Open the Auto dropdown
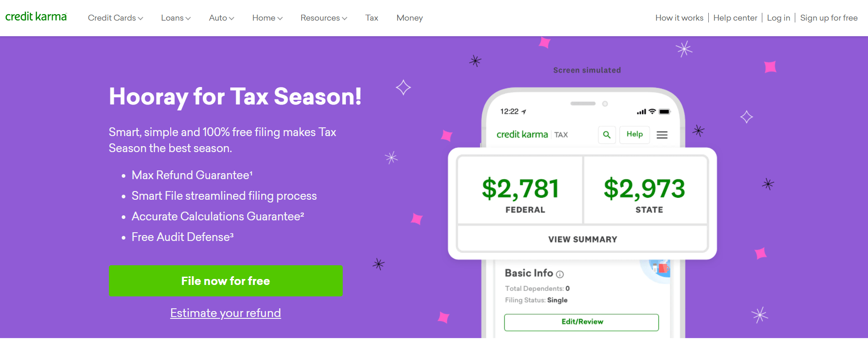The width and height of the screenshot is (868, 339). 221,18
